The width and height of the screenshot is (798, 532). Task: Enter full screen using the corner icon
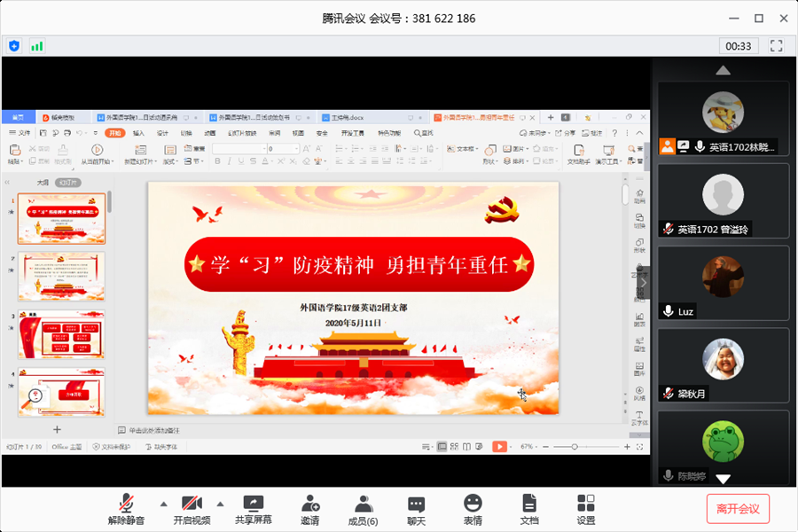[x=777, y=45]
